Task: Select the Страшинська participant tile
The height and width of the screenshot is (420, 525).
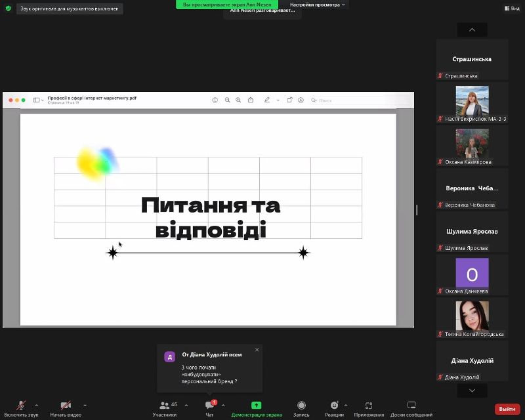Action: pyautogui.click(x=472, y=59)
